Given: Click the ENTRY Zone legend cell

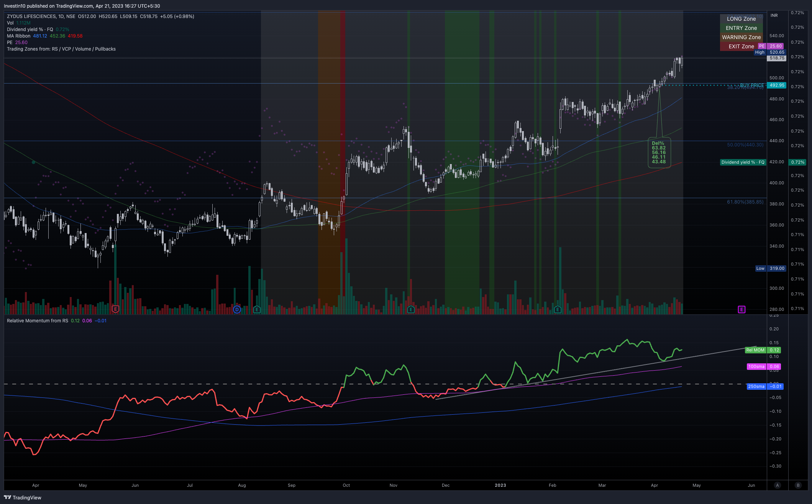Looking at the screenshot, I should coord(741,28).
